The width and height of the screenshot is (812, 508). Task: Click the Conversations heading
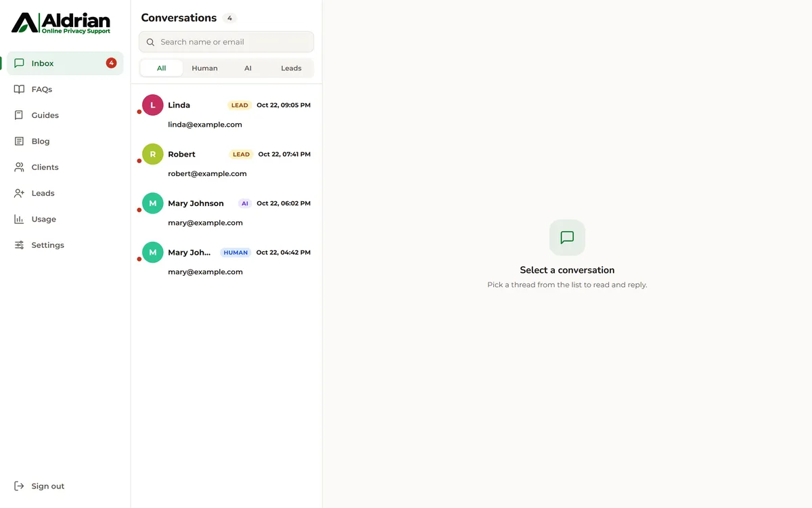[x=179, y=18]
